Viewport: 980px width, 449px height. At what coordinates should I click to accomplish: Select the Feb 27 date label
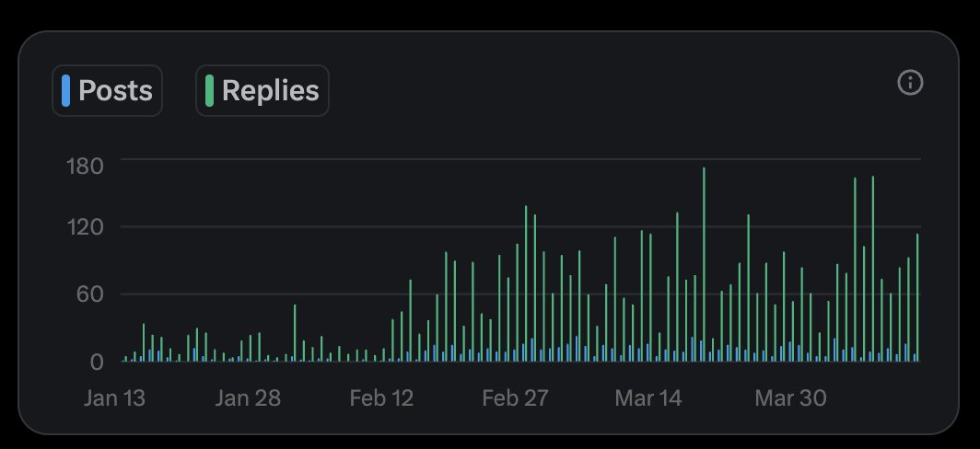coord(515,398)
